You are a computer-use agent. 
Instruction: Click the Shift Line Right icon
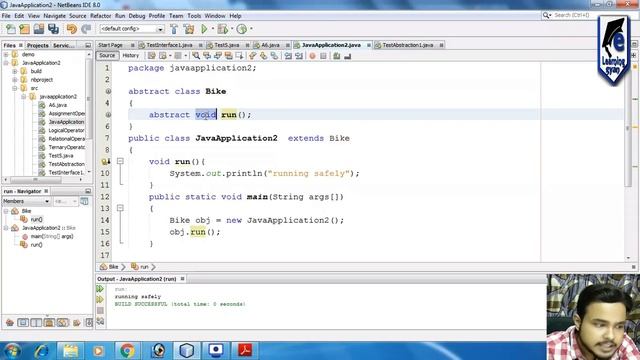coord(299,56)
